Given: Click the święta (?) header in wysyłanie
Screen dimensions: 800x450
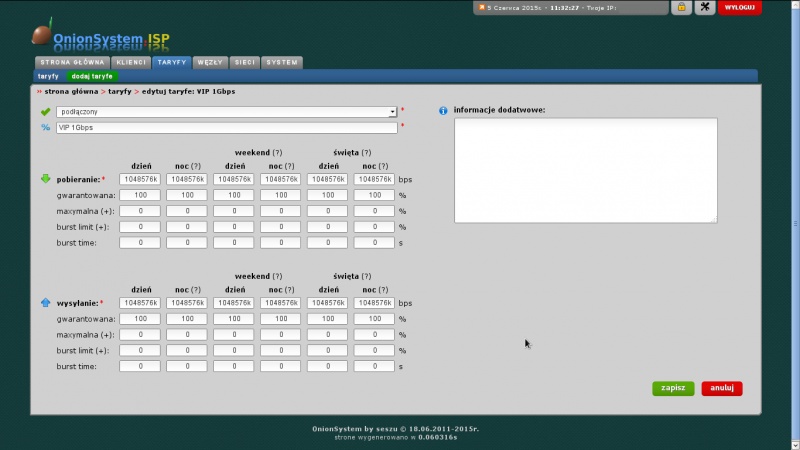Looking at the screenshot, I should [x=352, y=276].
